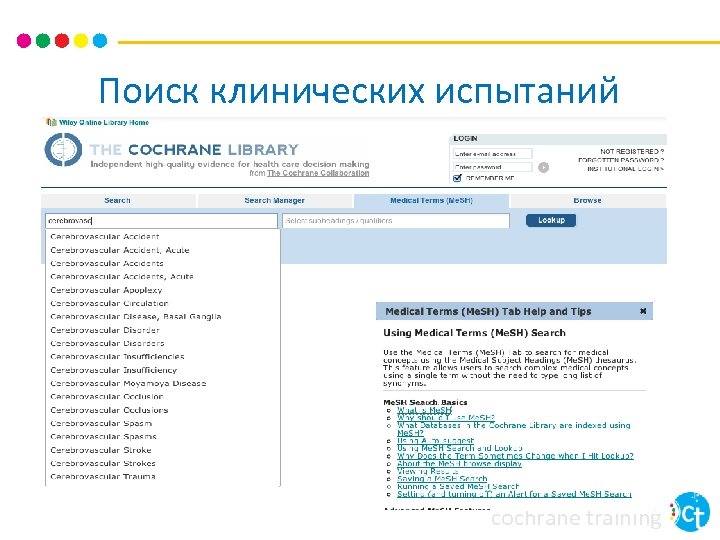Viewport: 720px width, 540px height.
Task: Click the Not Registered link
Action: click(x=632, y=151)
